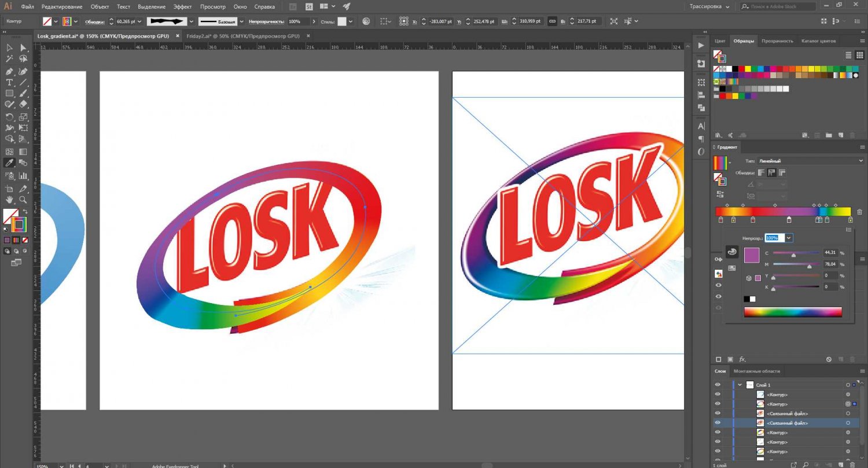
Task: Select the Eraser tool
Action: (x=23, y=105)
